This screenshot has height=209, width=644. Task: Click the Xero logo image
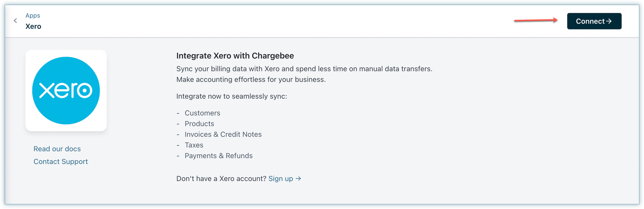click(x=66, y=91)
